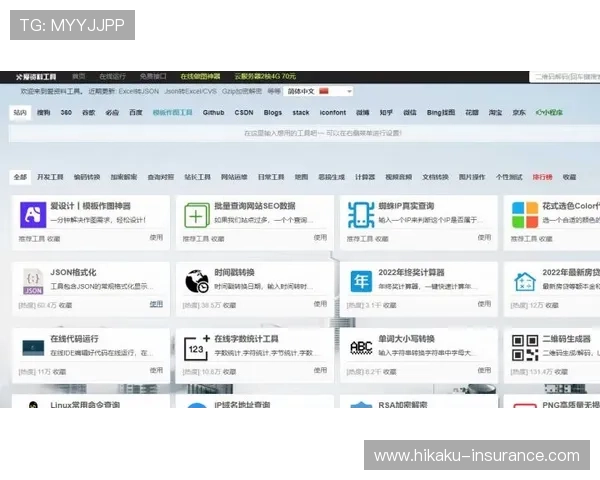Click the green plus SEO batch query icon
The image size is (600, 480).
point(197,215)
